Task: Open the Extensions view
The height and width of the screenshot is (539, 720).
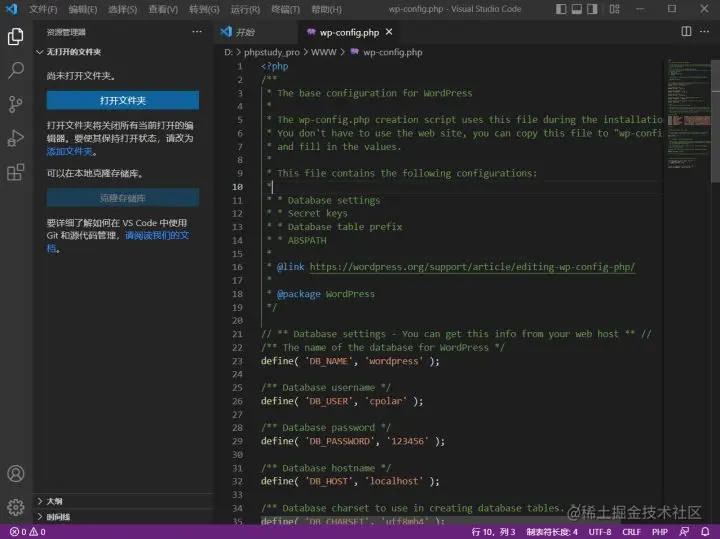Action: pos(16,172)
